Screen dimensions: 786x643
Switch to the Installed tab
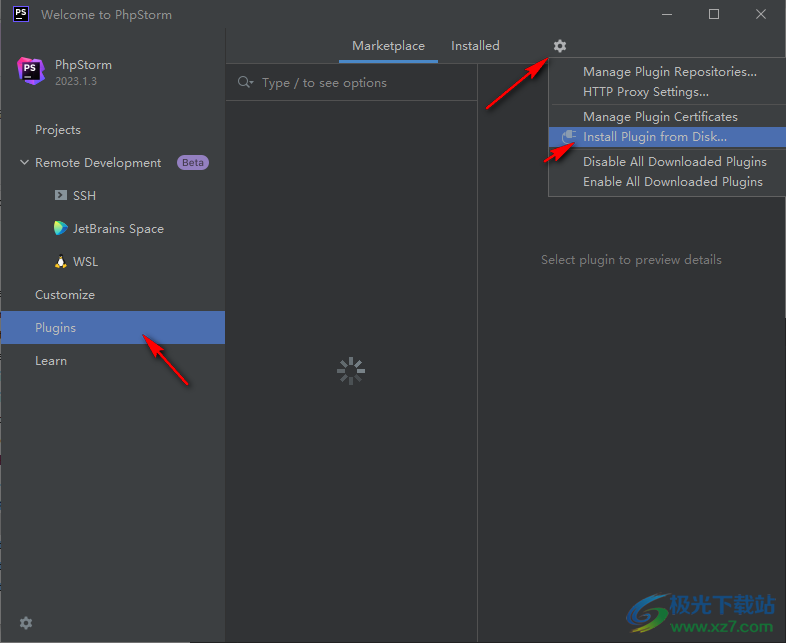tap(475, 46)
